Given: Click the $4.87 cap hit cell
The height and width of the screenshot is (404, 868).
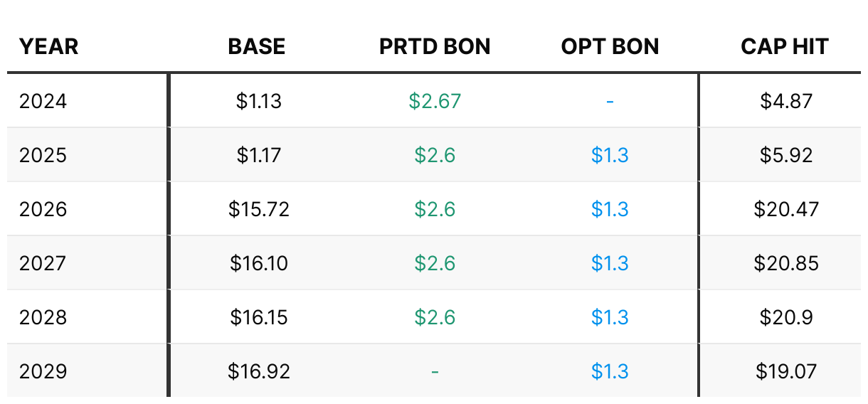Looking at the screenshot, I should pyautogui.click(x=786, y=101).
